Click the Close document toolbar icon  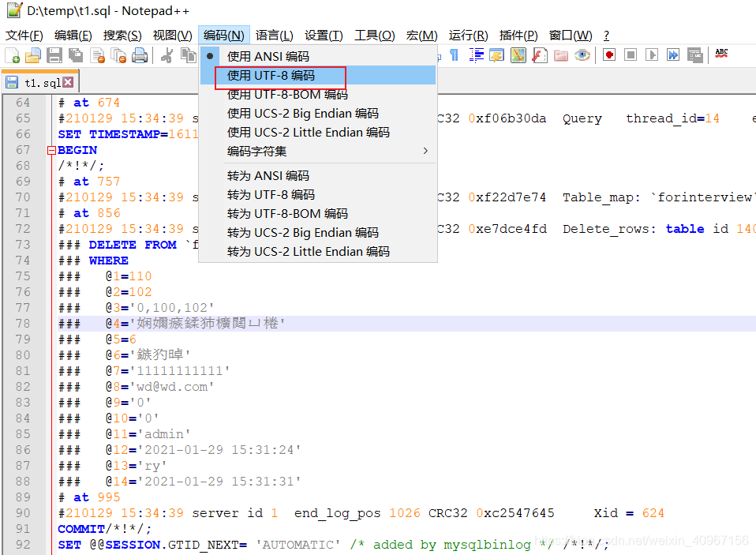tap(98, 55)
